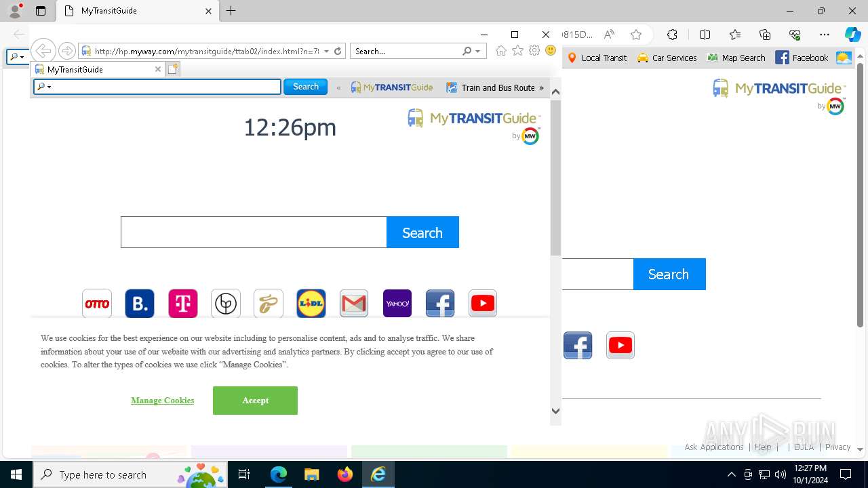Open the weather toolbar icon
The image size is (868, 488).
tap(844, 58)
